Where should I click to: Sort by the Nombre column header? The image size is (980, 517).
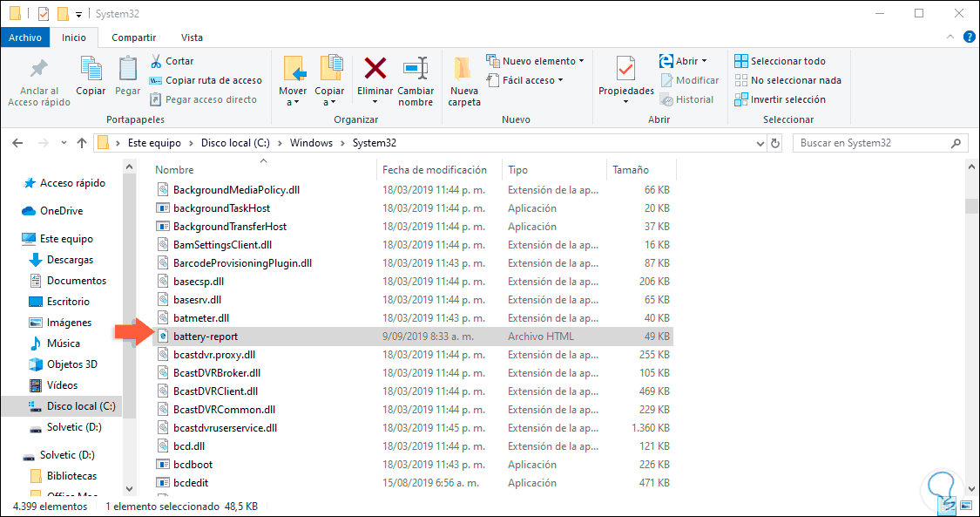[x=174, y=170]
